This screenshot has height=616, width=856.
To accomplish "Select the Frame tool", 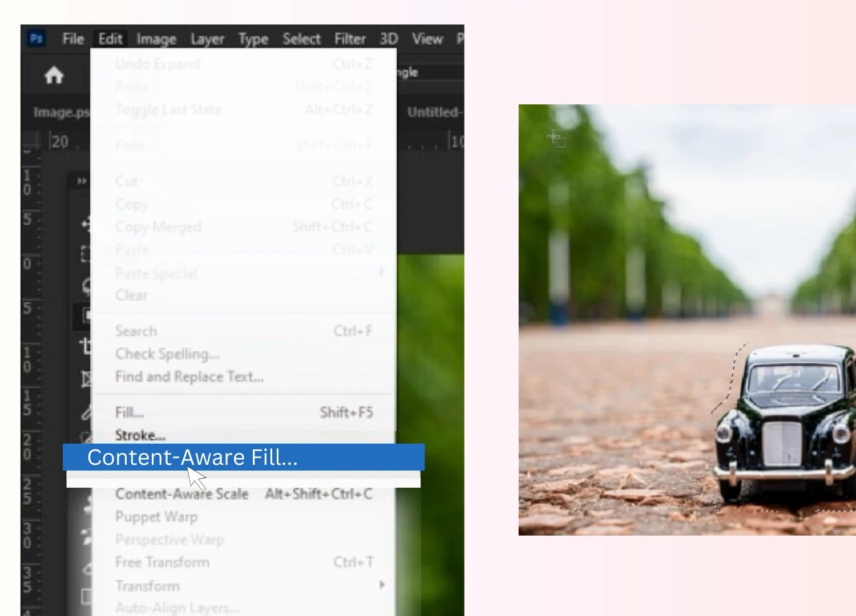I will click(87, 378).
